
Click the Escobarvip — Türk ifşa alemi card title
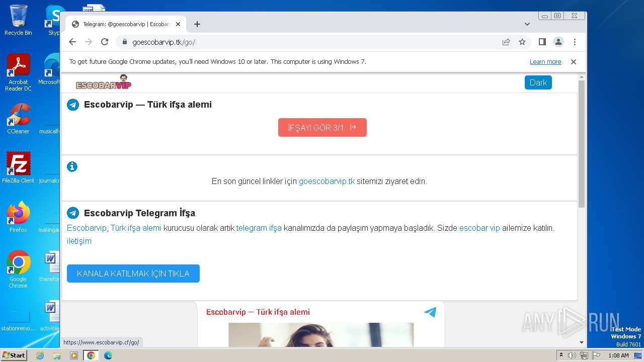click(258, 312)
